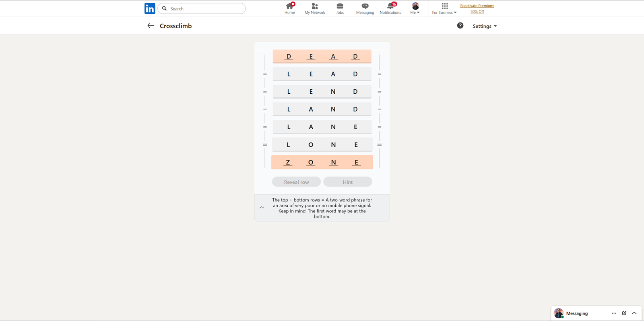Expand the messaging overlay chevron
The width and height of the screenshot is (644, 321).
click(634, 313)
